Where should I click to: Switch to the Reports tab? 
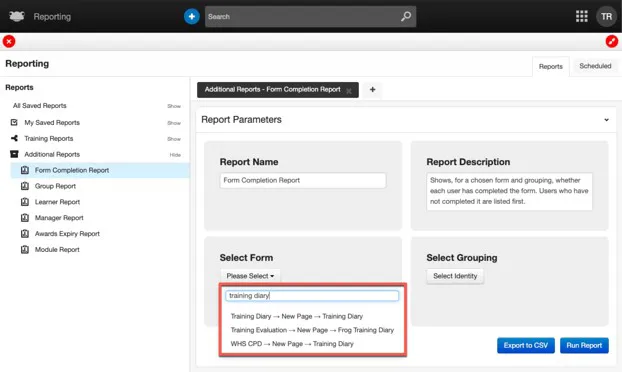tap(551, 66)
